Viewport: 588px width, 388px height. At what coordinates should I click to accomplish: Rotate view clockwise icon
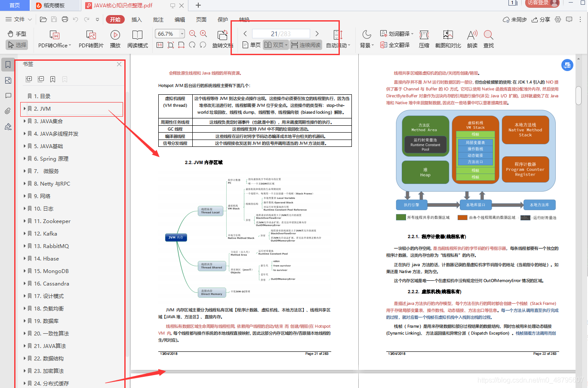click(x=192, y=45)
